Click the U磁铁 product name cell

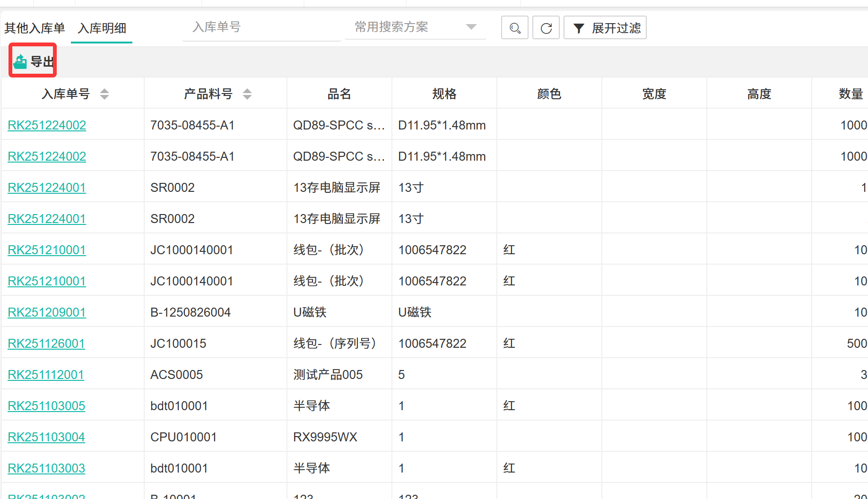310,312
